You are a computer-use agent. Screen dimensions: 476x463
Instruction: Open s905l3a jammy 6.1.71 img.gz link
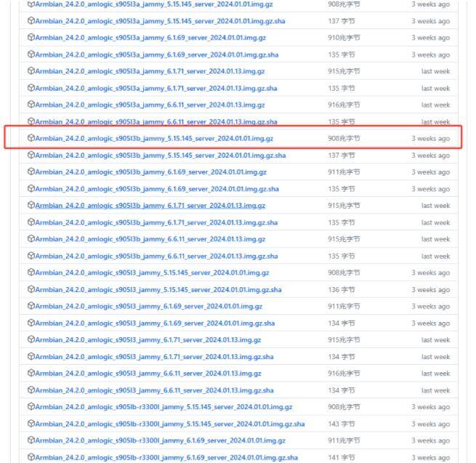point(149,71)
